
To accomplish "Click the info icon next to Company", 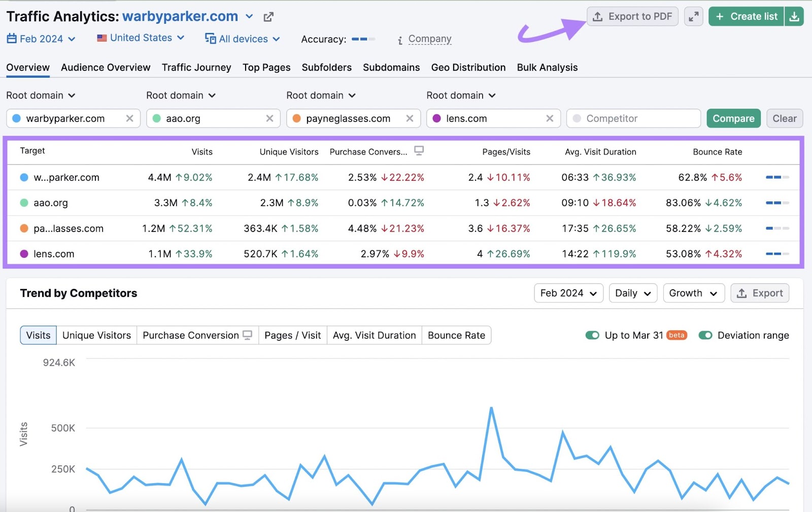I will click(x=400, y=39).
